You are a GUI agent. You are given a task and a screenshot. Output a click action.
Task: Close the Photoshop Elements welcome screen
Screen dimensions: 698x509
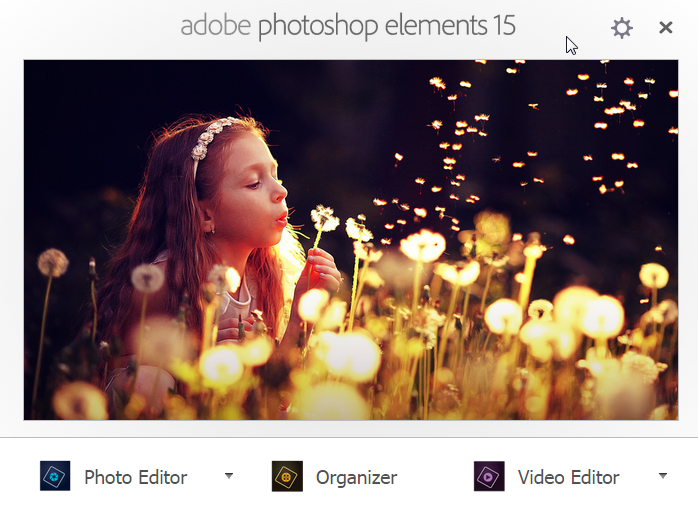[666, 28]
